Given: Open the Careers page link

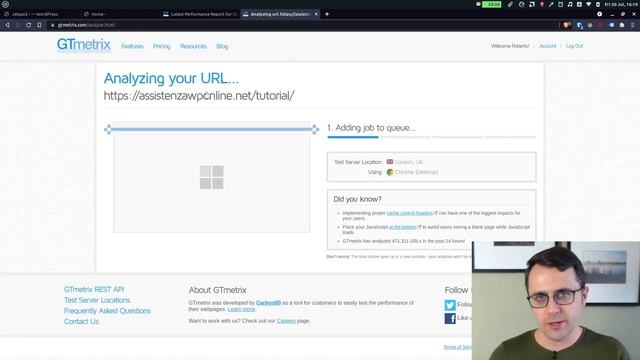Looking at the screenshot, I should coord(286,321).
